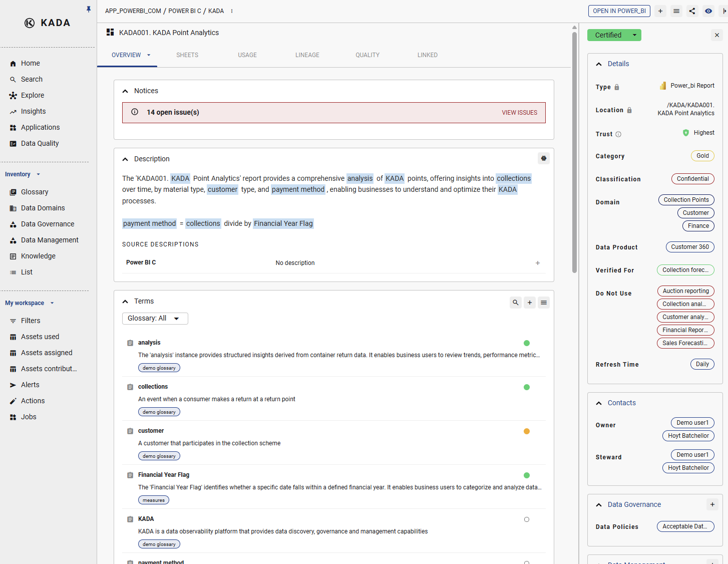Click Open in Power_BI button

[x=619, y=11]
